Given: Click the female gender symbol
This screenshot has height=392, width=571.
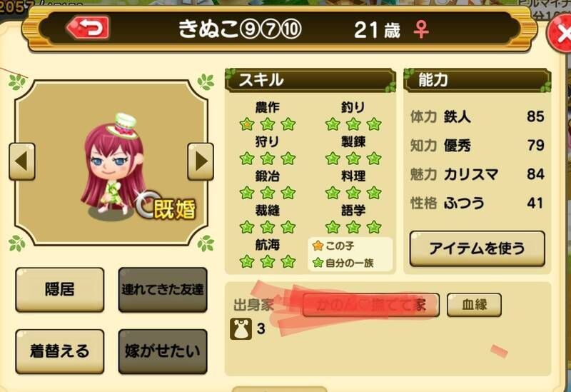Looking at the screenshot, I should tap(421, 29).
